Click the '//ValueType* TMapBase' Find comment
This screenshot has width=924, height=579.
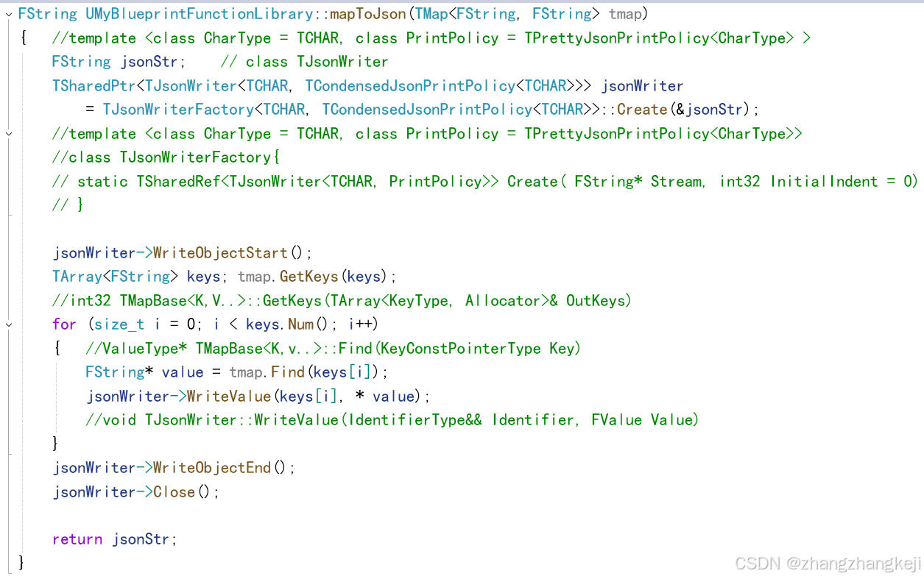pyautogui.click(x=333, y=348)
